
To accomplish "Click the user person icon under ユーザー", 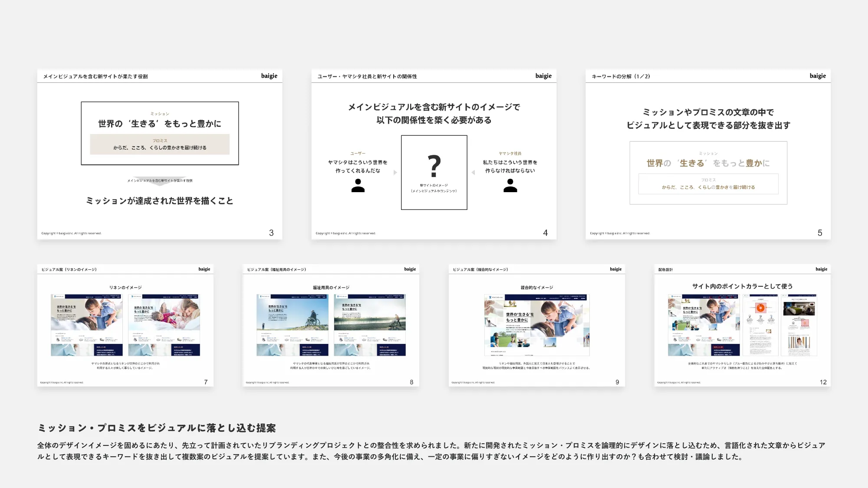I will tap(358, 186).
